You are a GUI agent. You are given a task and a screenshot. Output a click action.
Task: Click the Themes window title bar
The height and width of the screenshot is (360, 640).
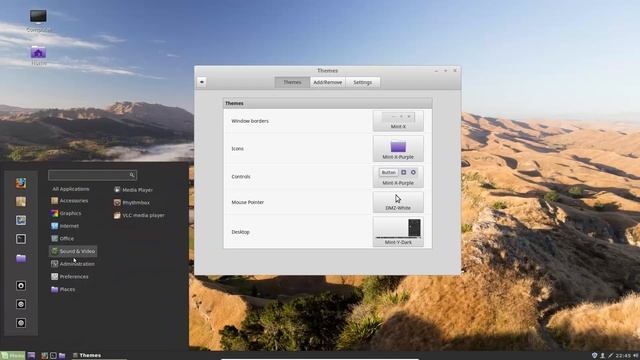pos(328,71)
